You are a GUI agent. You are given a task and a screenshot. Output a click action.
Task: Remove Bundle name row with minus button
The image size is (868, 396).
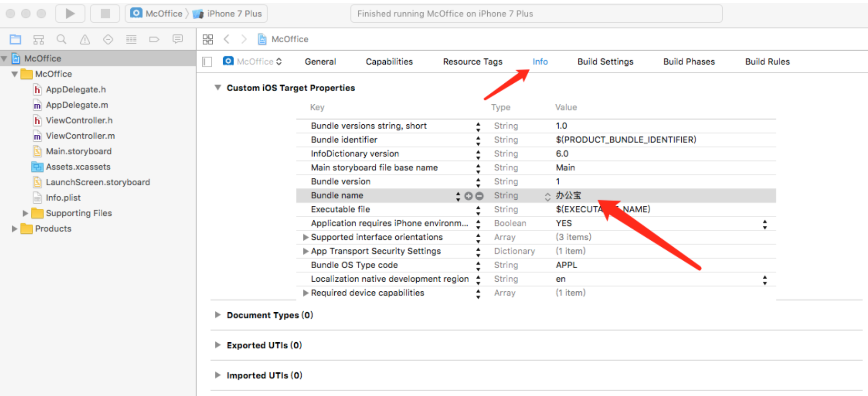point(479,196)
